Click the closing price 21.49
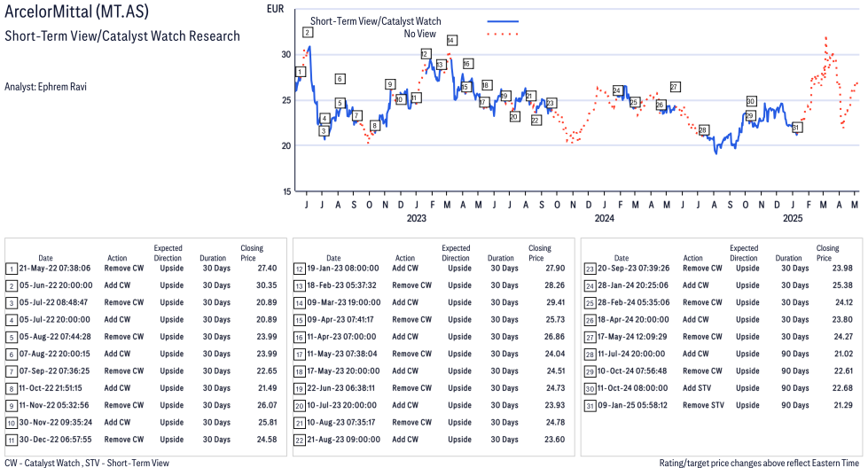 click(x=268, y=388)
